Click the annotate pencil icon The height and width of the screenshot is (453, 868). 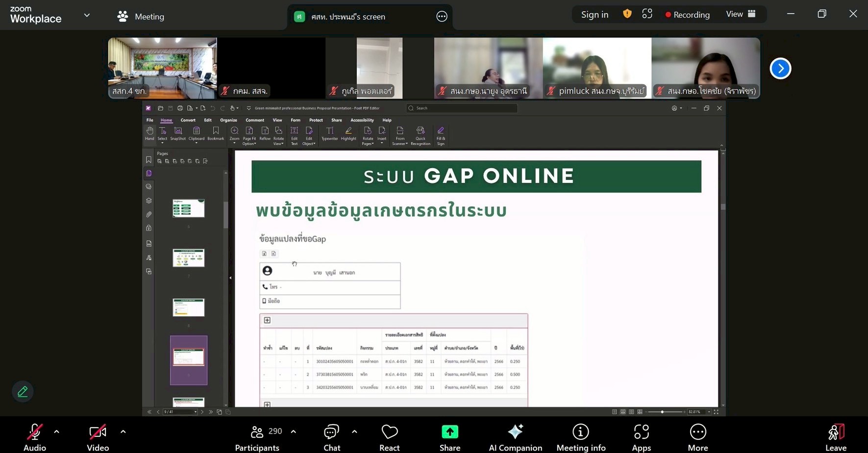coord(23,392)
